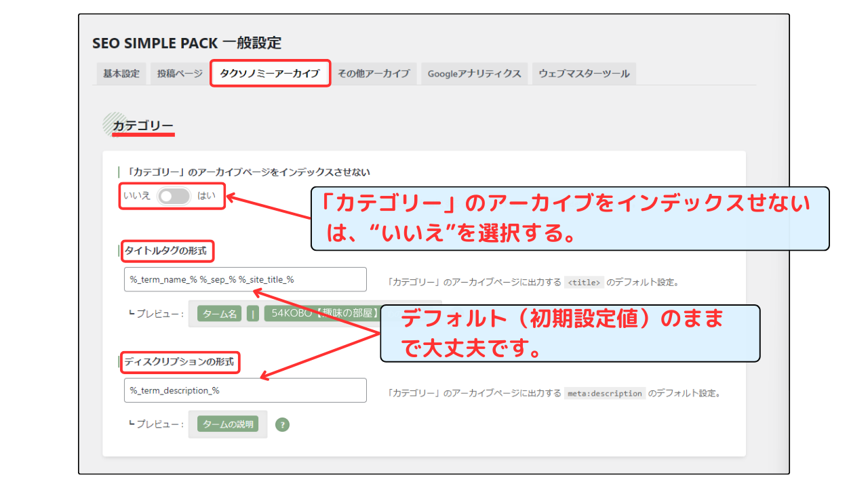
Task: Click the はい label beside the switch
Action: click(x=206, y=196)
